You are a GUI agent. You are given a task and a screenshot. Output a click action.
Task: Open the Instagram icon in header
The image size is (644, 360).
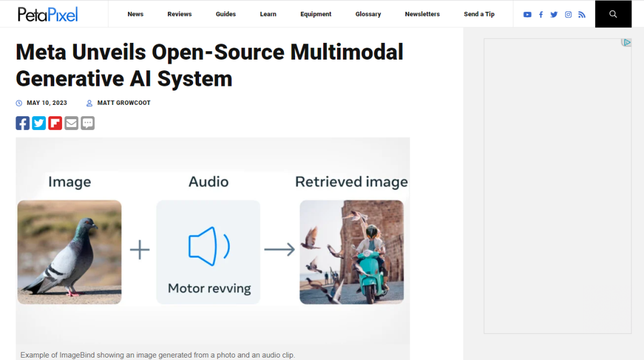tap(568, 14)
